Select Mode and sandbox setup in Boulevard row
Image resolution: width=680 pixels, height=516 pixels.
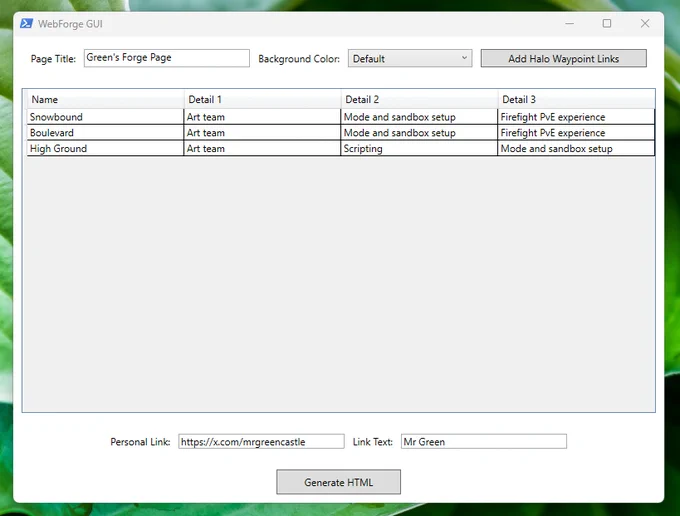point(419,133)
